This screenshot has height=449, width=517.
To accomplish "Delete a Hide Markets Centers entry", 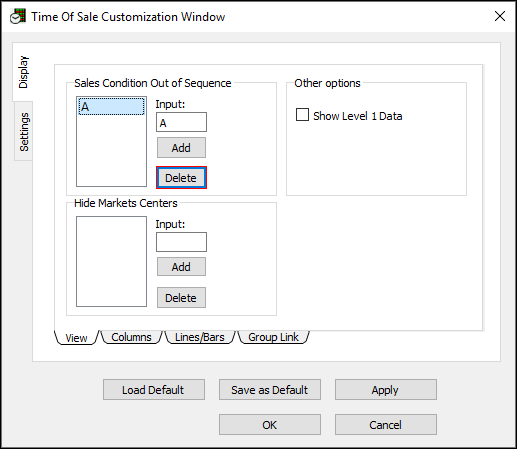I will point(181,298).
